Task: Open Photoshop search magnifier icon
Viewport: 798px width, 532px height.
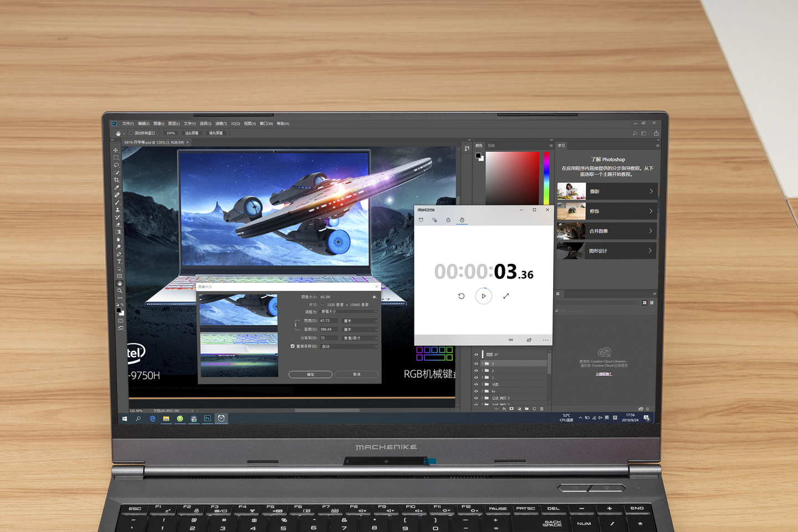Action: (635, 133)
